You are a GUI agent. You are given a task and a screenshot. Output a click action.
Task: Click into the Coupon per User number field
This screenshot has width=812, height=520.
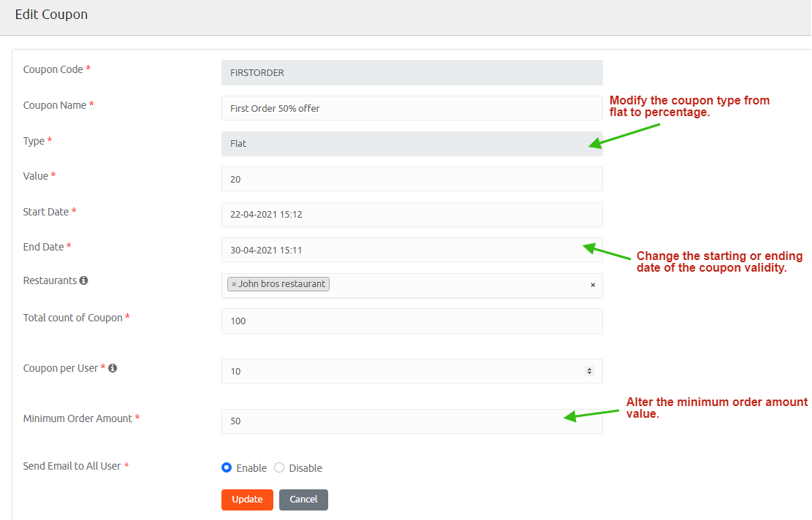point(402,371)
